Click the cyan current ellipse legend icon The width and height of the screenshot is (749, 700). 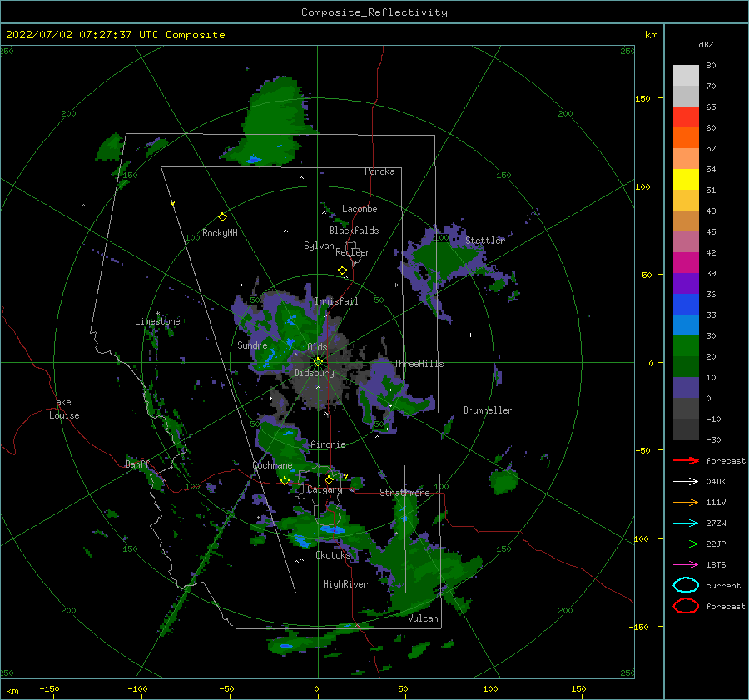686,585
